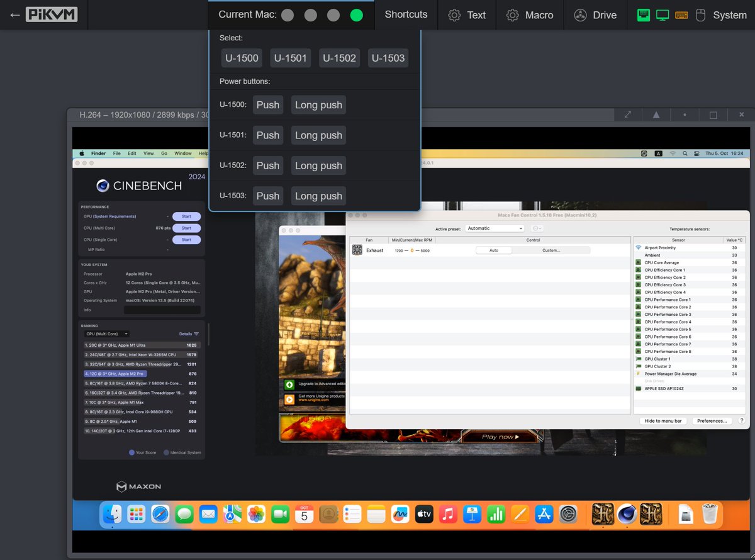Open the Trash in the dock
This screenshot has width=755, height=560.
coord(710,514)
